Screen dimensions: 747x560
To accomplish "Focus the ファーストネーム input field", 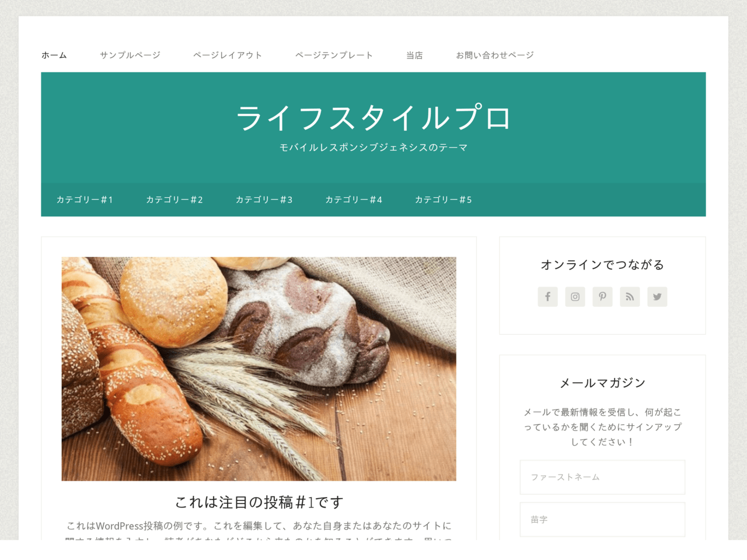I will [x=602, y=477].
